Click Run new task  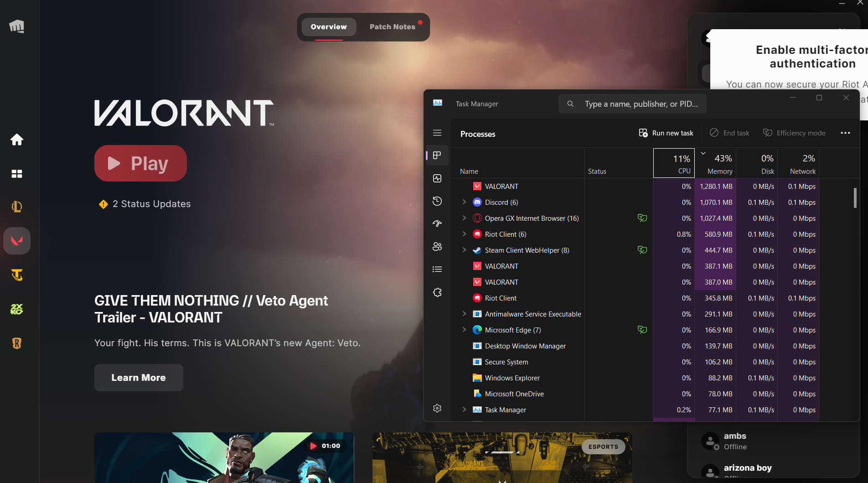pos(666,133)
